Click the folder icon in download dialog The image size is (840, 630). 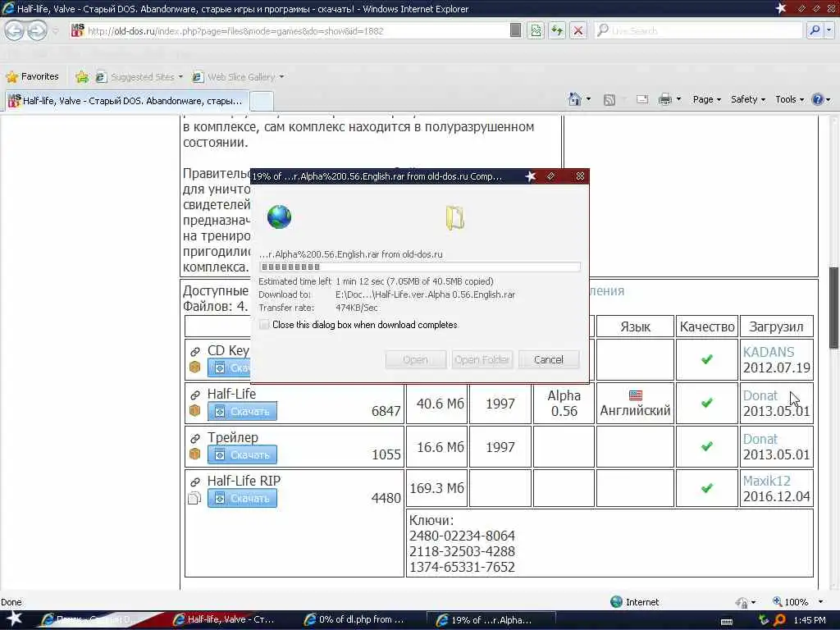(454, 217)
